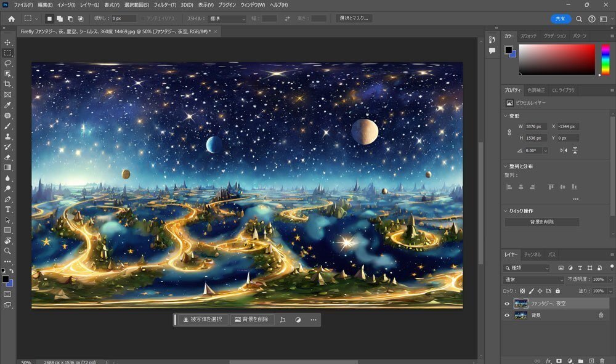Image resolution: width=616 pixels, height=364 pixels.
Task: Select the Dodge tool
Action: [7, 188]
